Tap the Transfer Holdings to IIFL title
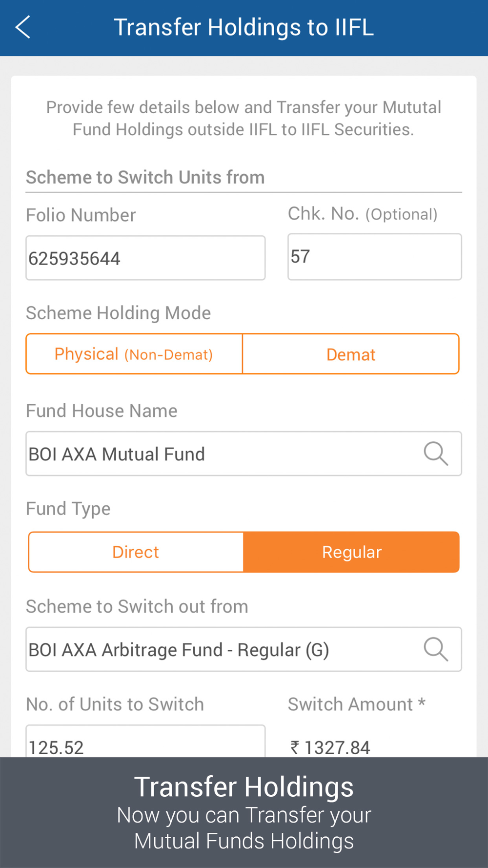The height and width of the screenshot is (868, 488). [244, 27]
